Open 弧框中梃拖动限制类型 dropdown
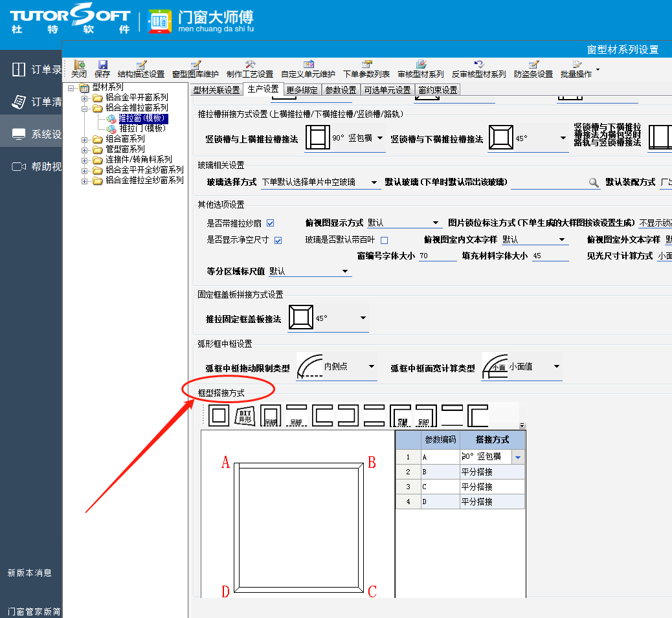The height and width of the screenshot is (618, 672). [x=372, y=366]
